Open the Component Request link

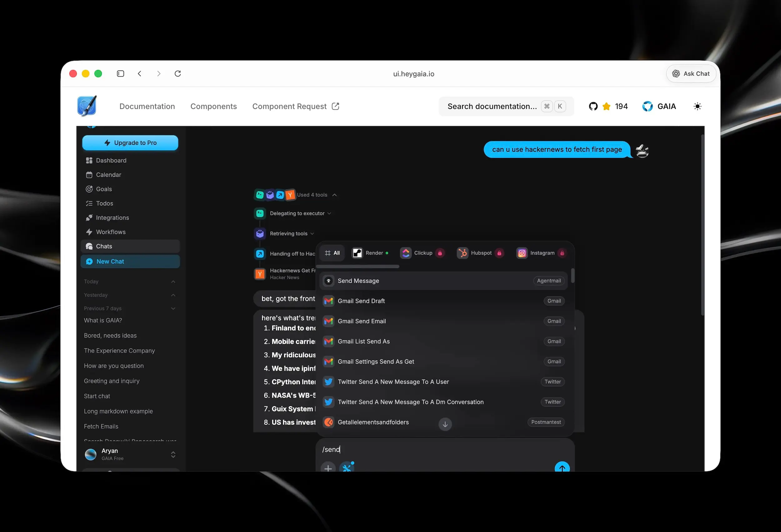(296, 106)
